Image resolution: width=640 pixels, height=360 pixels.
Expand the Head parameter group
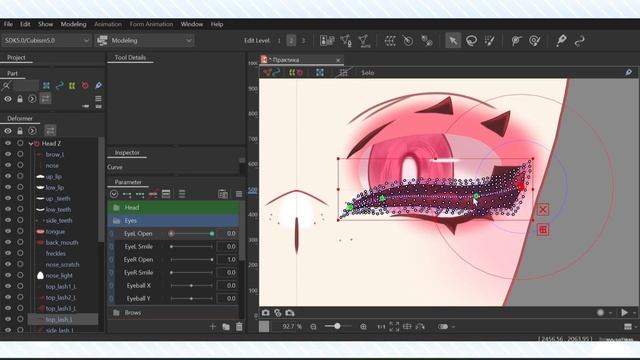point(116,207)
